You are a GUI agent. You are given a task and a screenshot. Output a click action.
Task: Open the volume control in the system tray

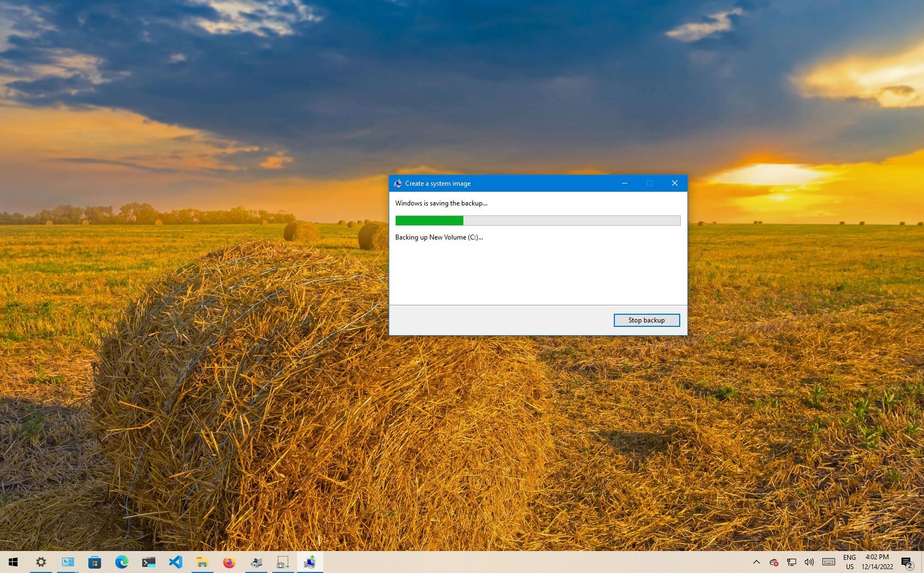click(x=809, y=562)
